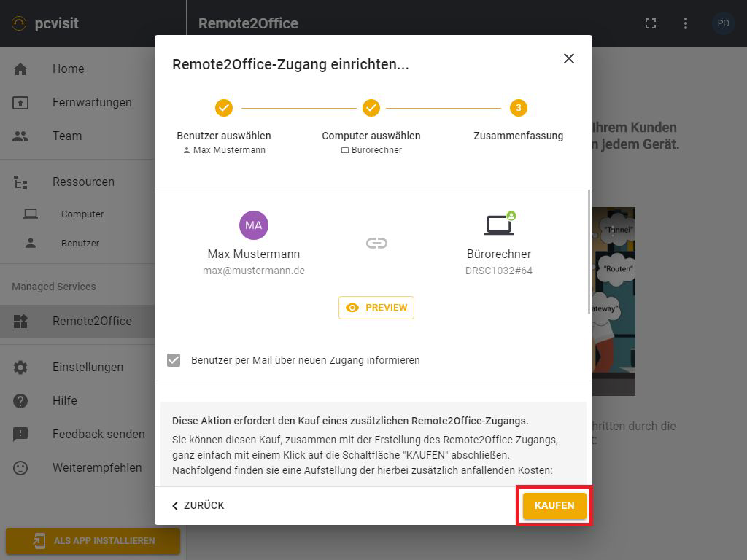Click the link chain icon between user and computer
This screenshot has height=560, width=747.
376,244
